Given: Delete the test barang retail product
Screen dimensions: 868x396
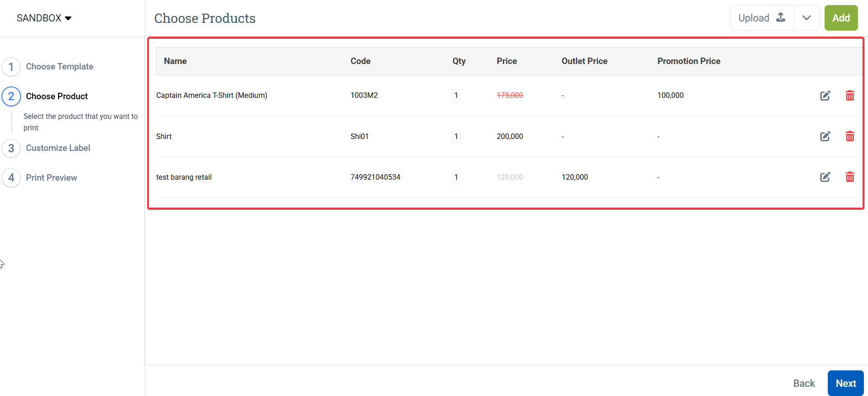Looking at the screenshot, I should click(x=850, y=177).
